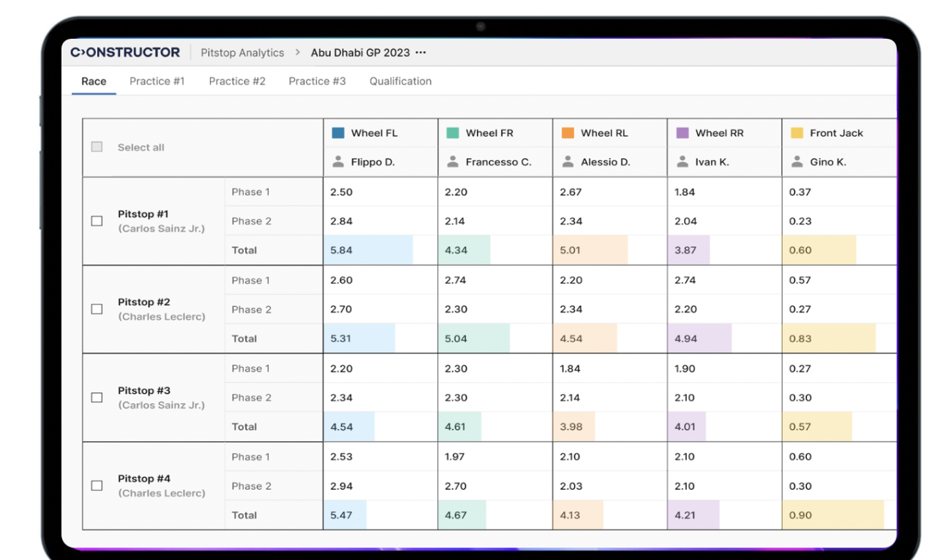Navigate to Pitstop Analytics breadcrumb

click(242, 52)
